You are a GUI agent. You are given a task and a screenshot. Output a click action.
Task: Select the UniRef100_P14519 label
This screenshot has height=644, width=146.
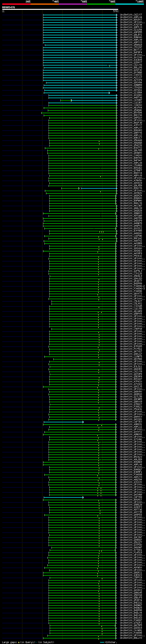coord(131,552)
